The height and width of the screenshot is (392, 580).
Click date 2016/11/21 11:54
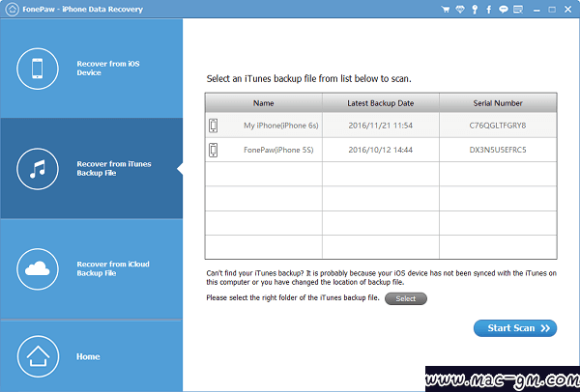coord(381,126)
